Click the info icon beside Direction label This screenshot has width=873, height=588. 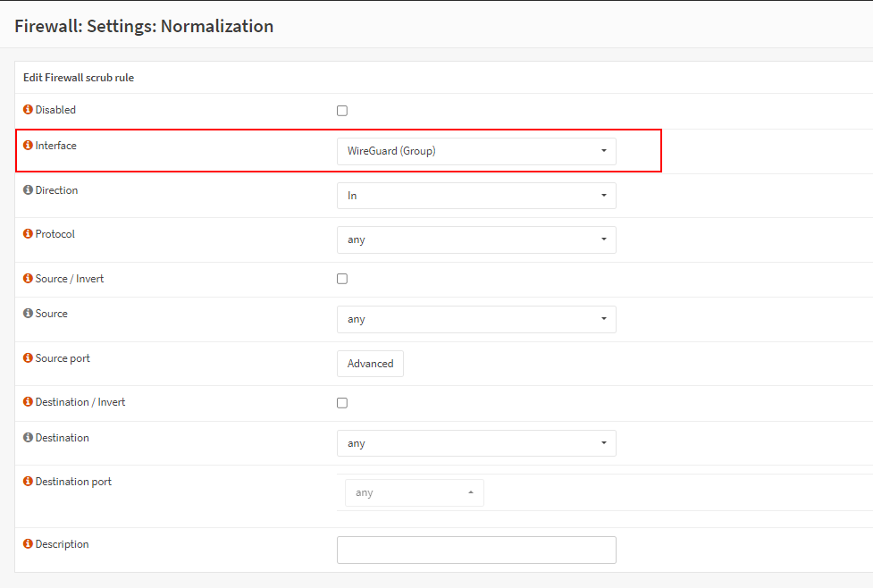(28, 190)
